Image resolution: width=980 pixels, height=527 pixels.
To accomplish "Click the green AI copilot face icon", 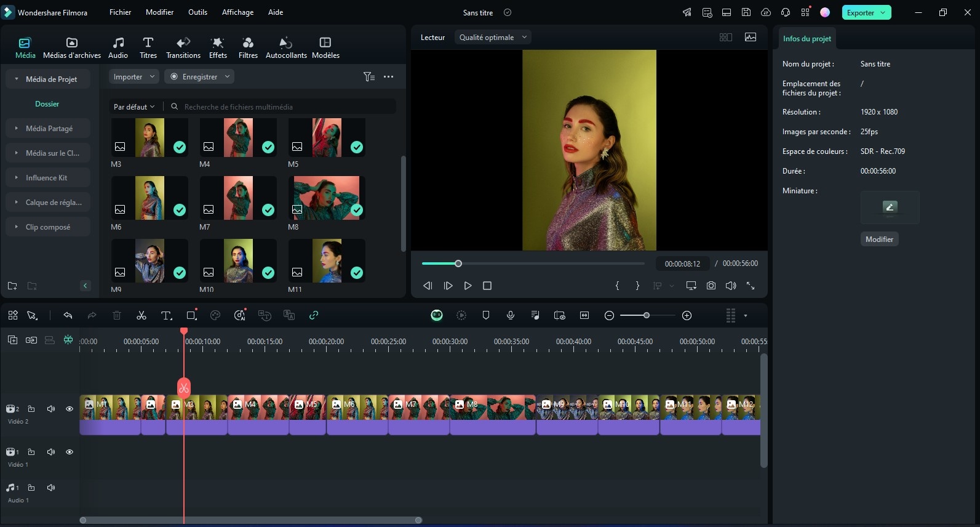I will pos(437,315).
